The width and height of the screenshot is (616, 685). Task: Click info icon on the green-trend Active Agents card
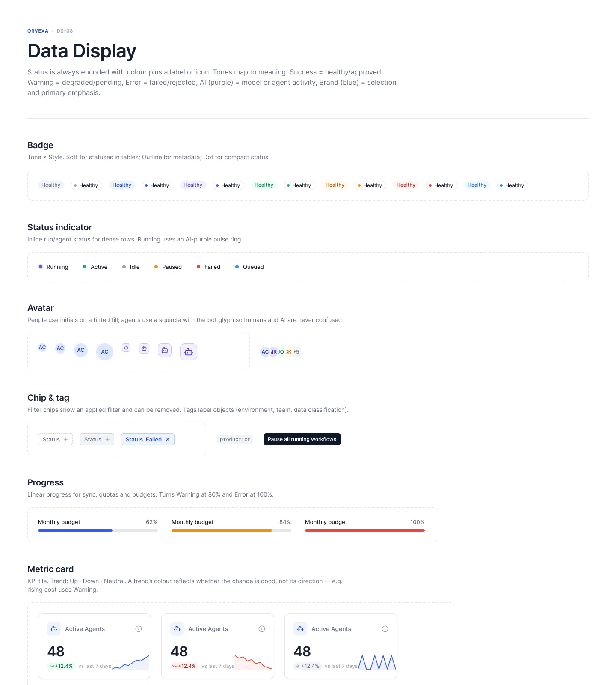139,629
